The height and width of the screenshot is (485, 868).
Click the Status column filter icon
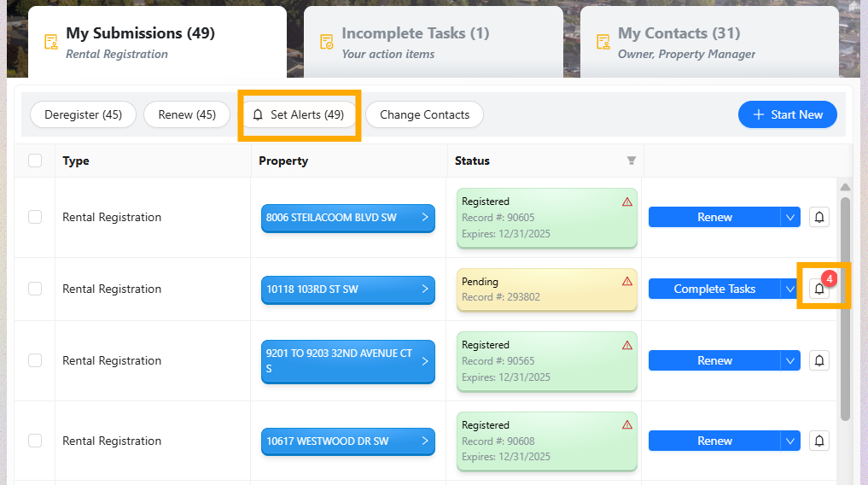tap(632, 161)
